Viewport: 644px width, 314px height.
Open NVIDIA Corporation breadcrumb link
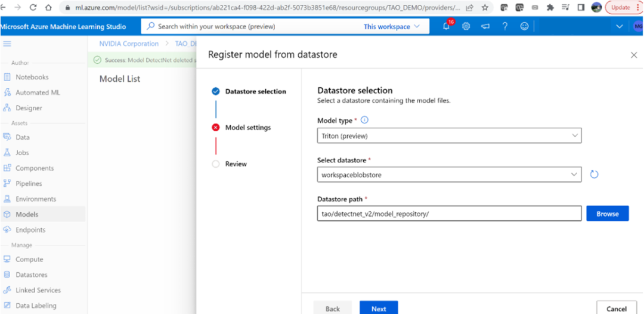(x=129, y=44)
